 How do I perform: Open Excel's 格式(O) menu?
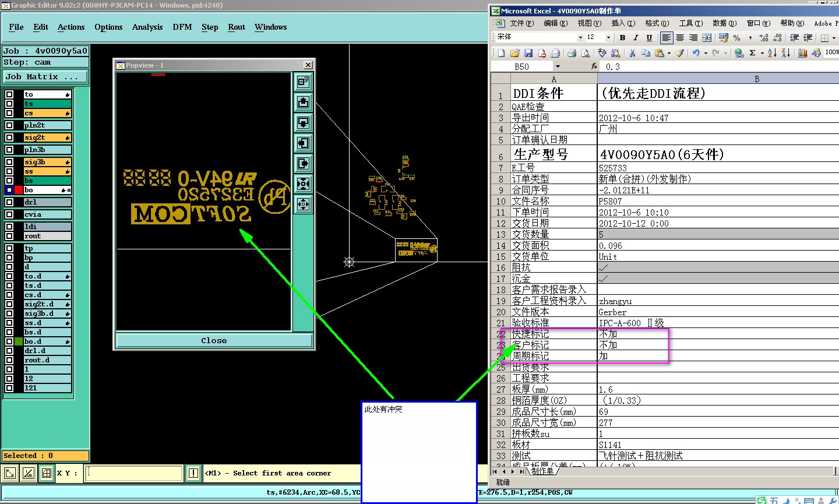pos(657,23)
